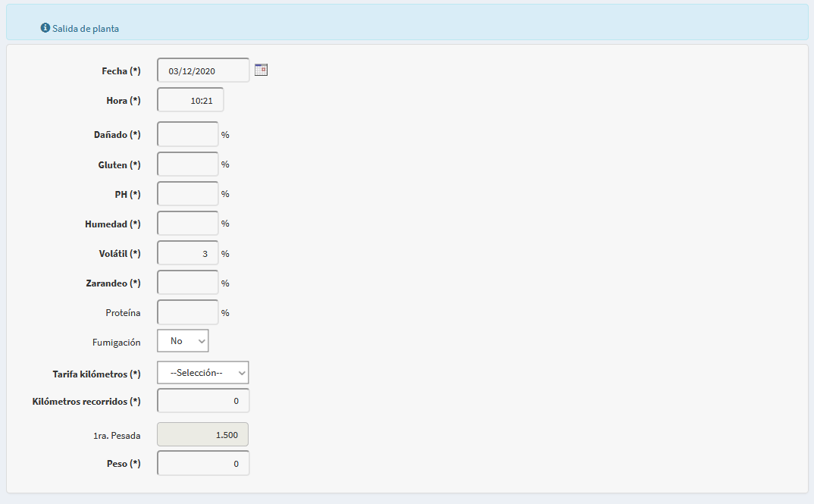Screen dimensions: 814x504
Task: Focus the Kilómetros recorridos field
Action: coord(202,400)
